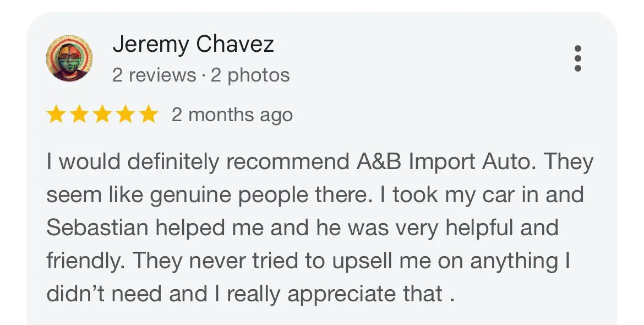The image size is (644, 325).
Task: Click the word "recommend" in the review
Action: click(x=287, y=162)
